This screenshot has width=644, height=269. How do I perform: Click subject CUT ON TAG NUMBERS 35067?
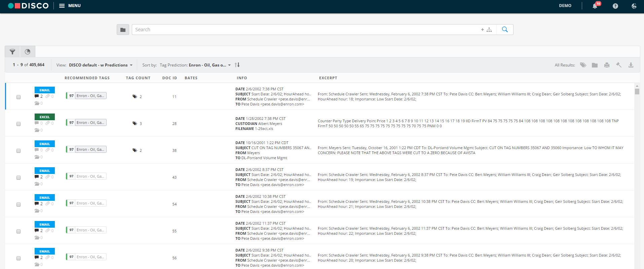(x=281, y=148)
